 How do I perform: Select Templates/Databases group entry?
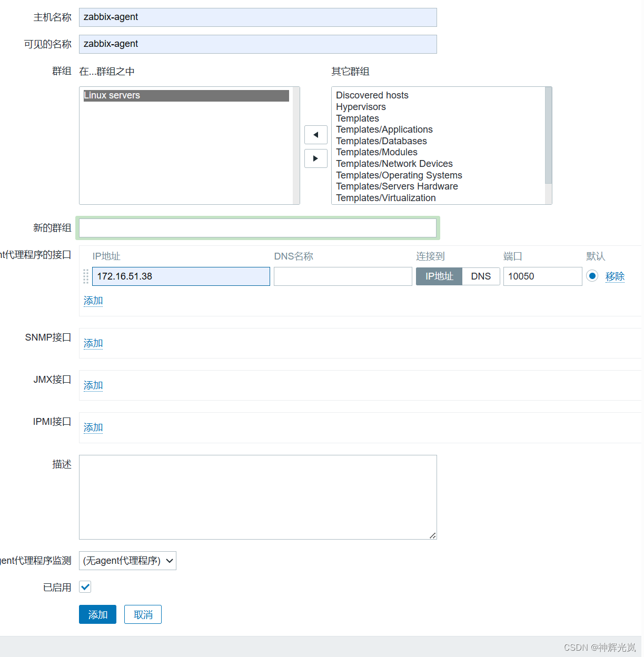[381, 141]
